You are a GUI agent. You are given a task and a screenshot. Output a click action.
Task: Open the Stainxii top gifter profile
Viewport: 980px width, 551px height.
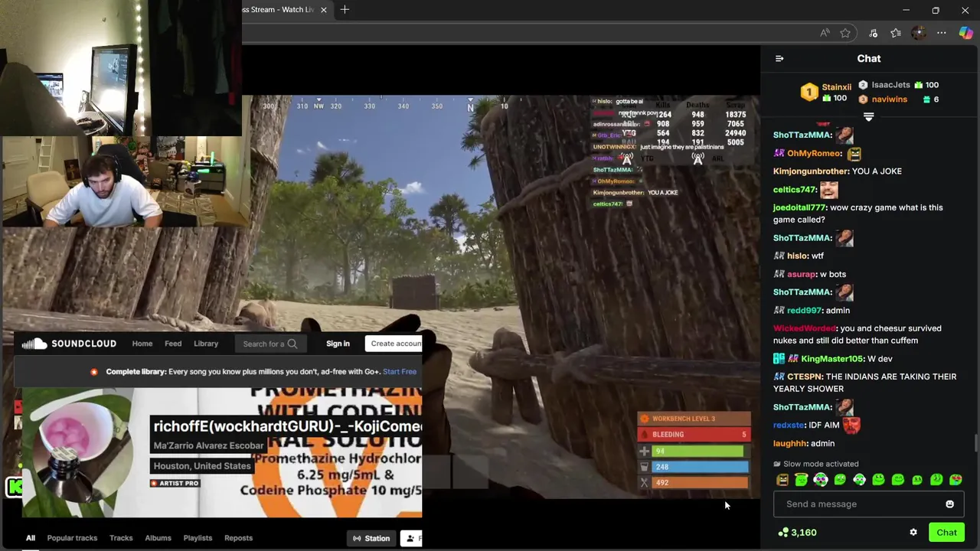[x=836, y=87]
